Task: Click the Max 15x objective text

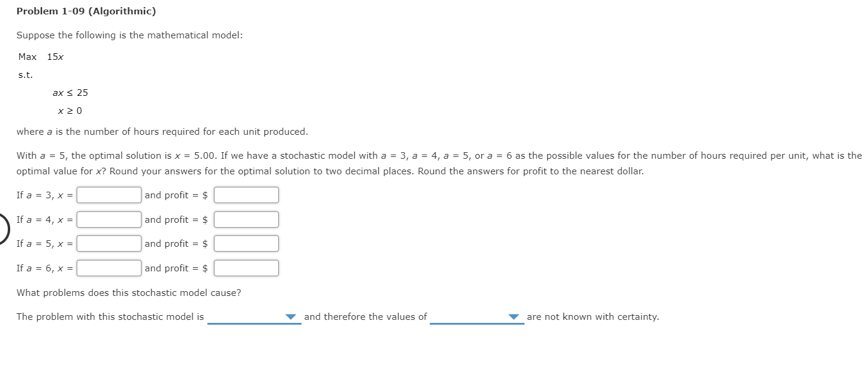Action: [39, 56]
